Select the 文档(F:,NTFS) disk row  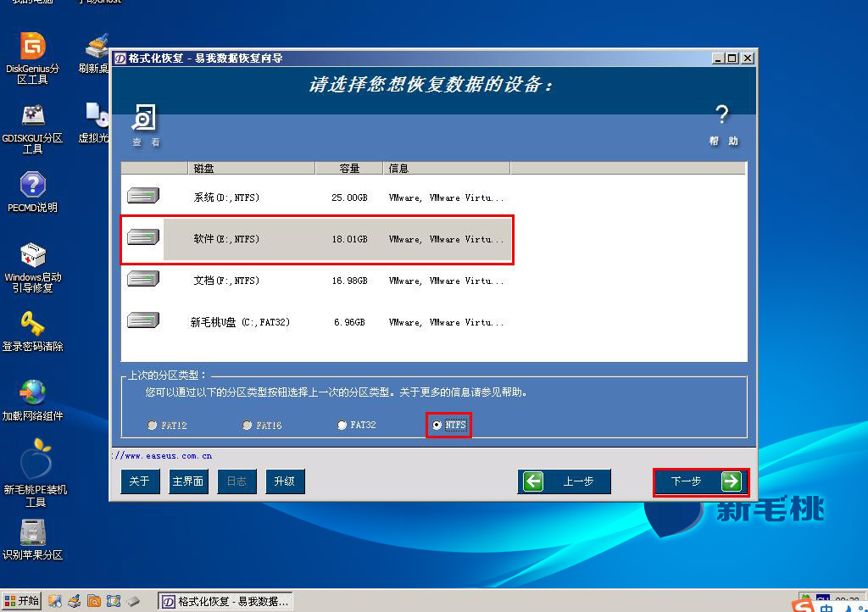coord(317,281)
